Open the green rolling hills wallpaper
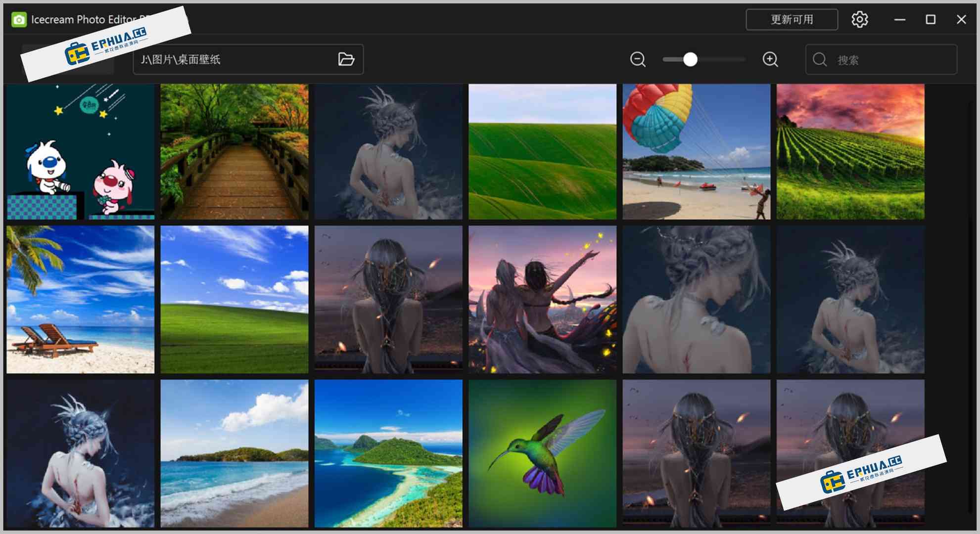Image resolution: width=980 pixels, height=534 pixels. coord(542,152)
